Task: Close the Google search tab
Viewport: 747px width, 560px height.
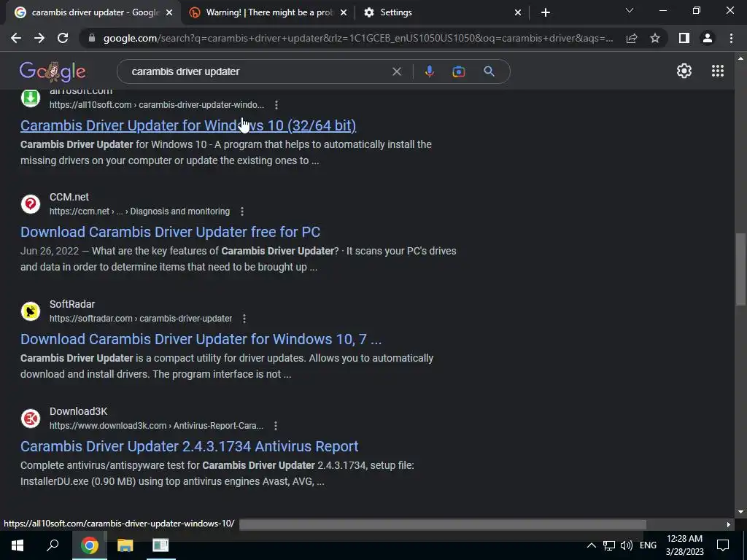Action: [169, 12]
